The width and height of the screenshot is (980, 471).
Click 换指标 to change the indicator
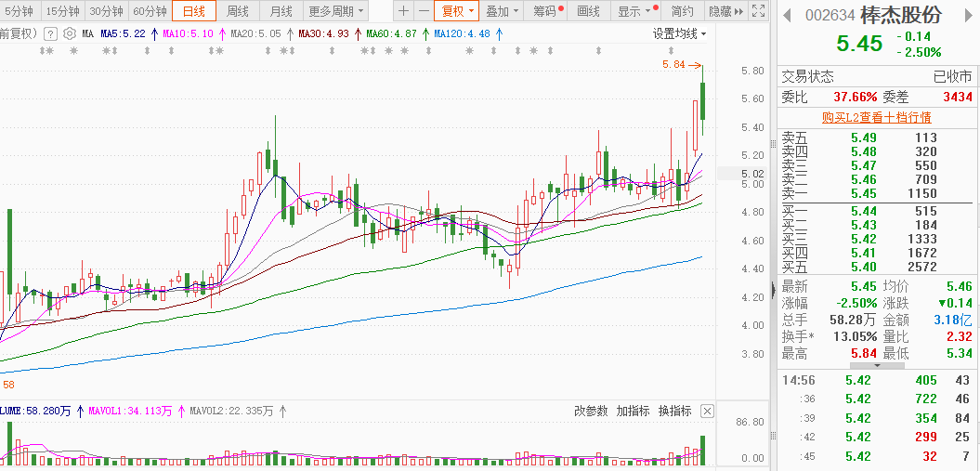674,411
